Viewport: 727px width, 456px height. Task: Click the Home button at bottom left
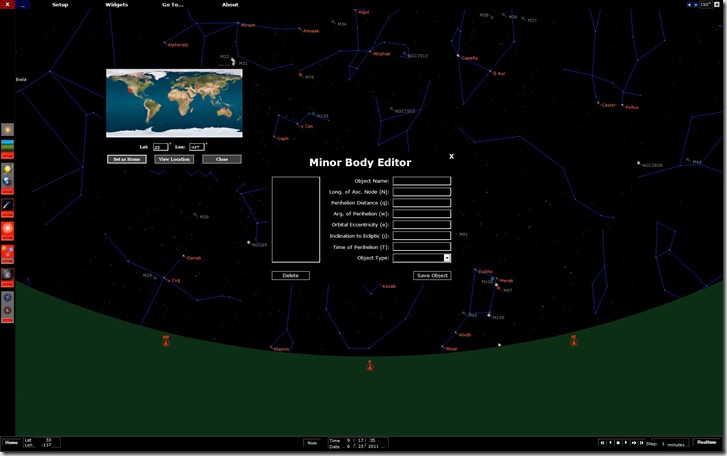click(x=12, y=443)
